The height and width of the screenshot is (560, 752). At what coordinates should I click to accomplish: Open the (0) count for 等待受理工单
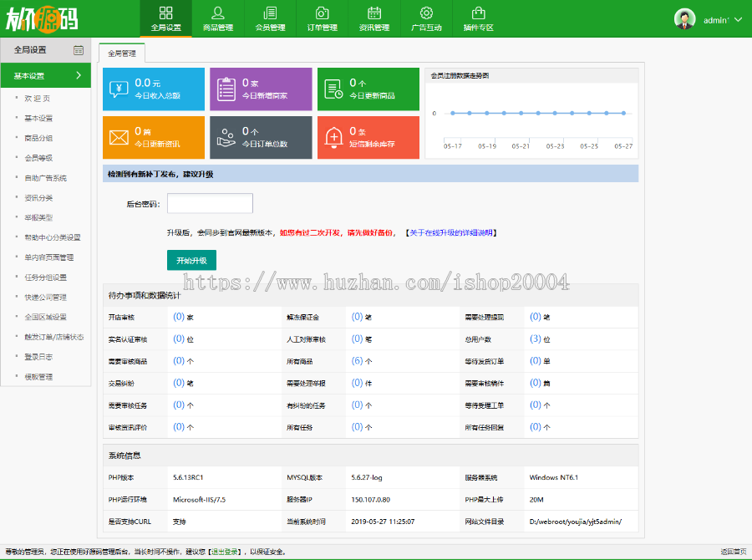536,405
